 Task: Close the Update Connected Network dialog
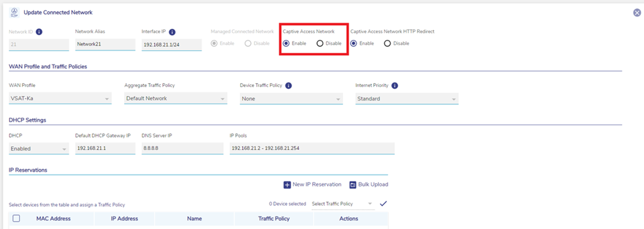637,13
